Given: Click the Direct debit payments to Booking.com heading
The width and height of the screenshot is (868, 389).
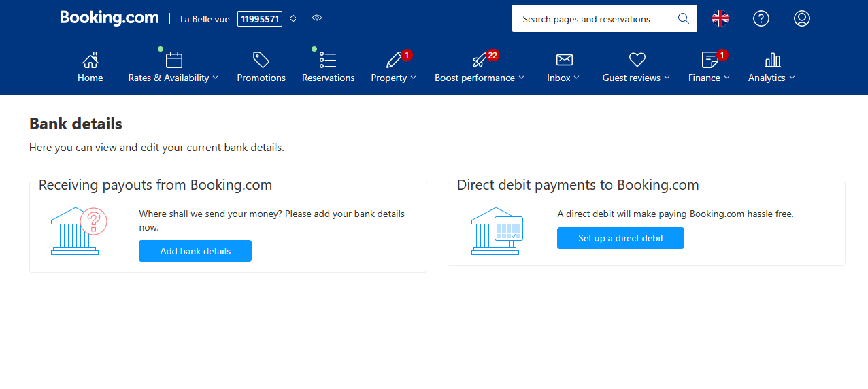Looking at the screenshot, I should [x=578, y=185].
